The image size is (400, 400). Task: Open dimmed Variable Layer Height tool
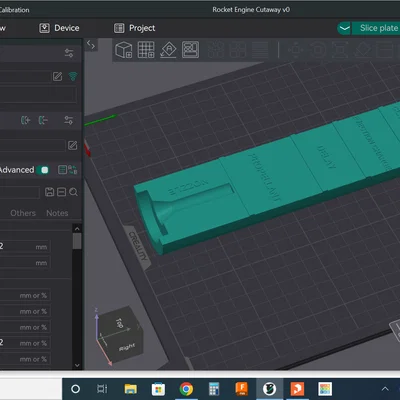click(x=260, y=50)
